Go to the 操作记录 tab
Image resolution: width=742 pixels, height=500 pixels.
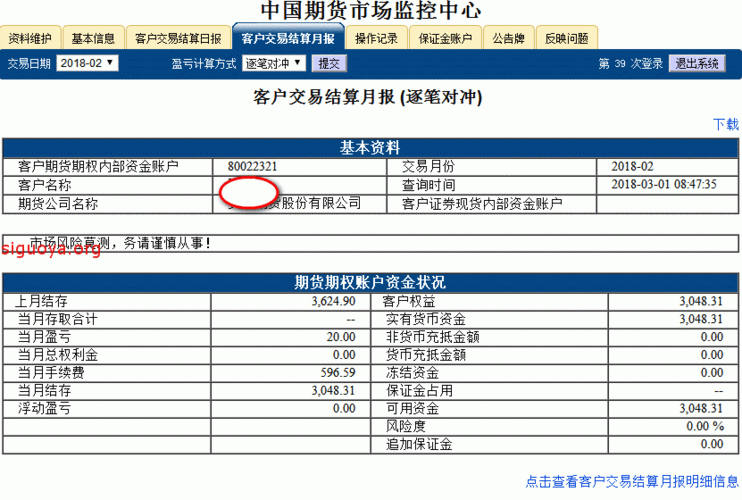click(x=376, y=38)
